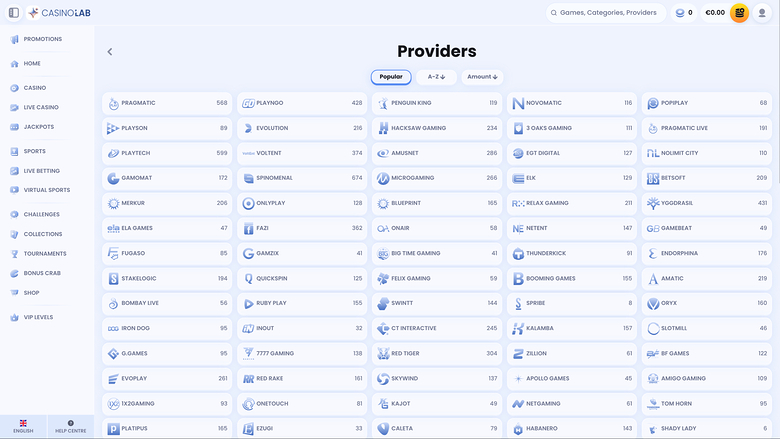
Task: Open the Help Centre button
Action: tap(70, 426)
